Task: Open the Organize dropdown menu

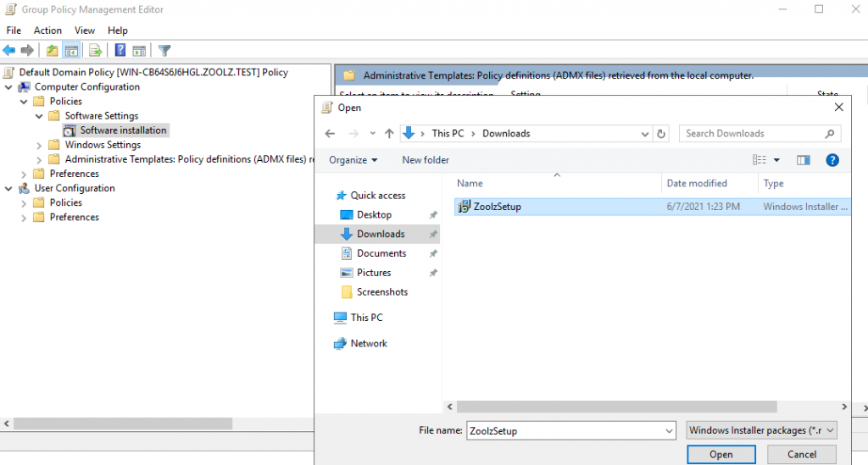Action: coord(353,160)
